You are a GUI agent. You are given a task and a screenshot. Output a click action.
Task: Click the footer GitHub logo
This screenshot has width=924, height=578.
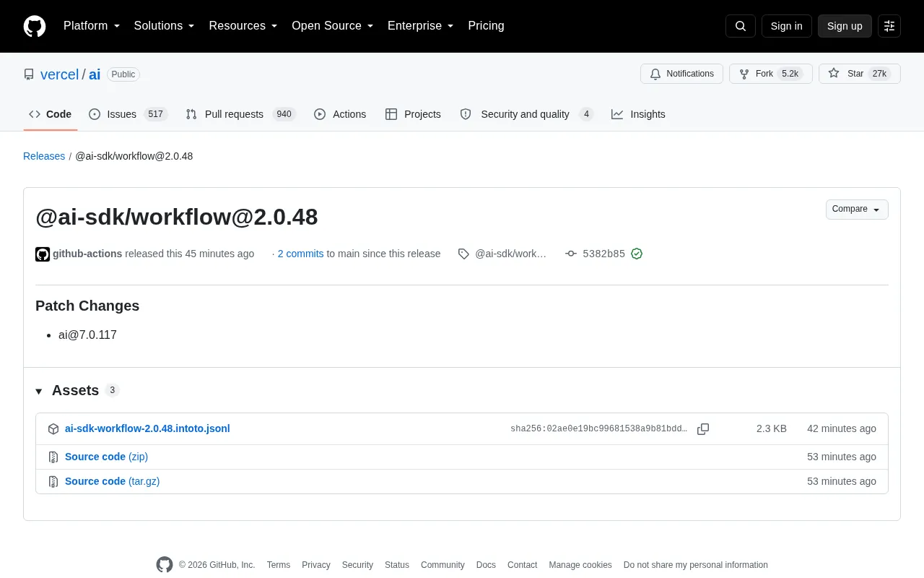tap(165, 565)
